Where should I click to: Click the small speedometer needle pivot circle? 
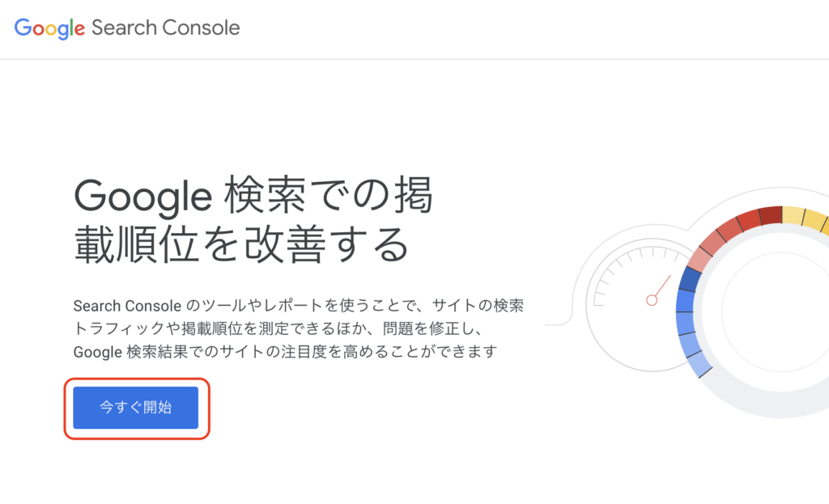(652, 300)
